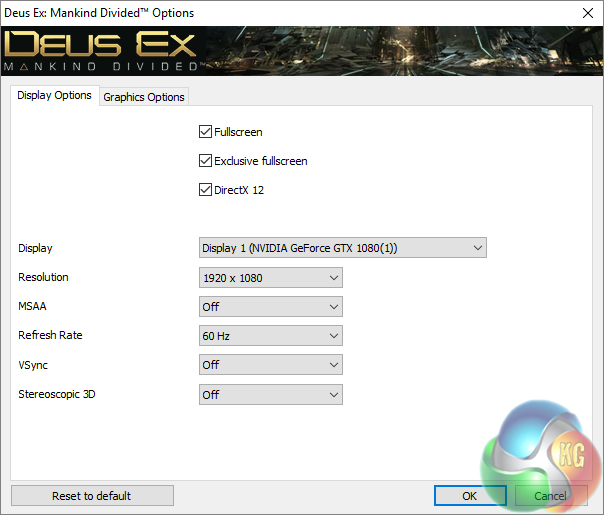Open the Refresh Rate dropdown at 60 Hz
604x515 pixels.
click(x=270, y=336)
